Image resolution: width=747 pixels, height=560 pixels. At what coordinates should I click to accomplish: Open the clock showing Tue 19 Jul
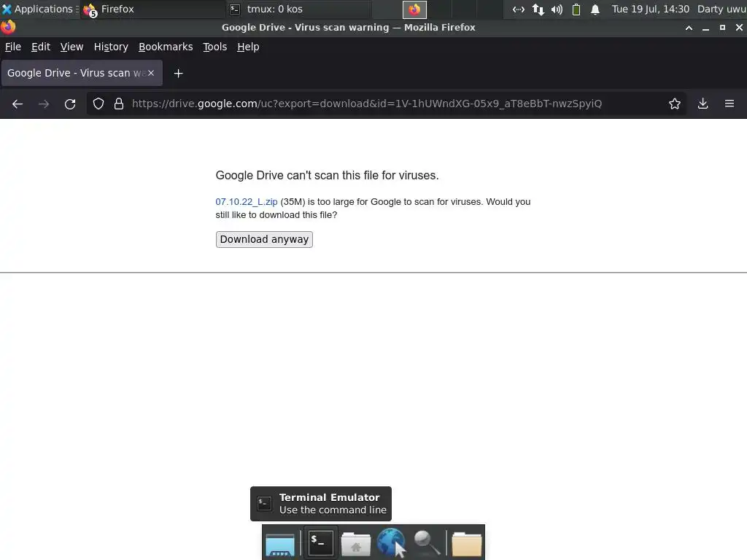pyautogui.click(x=650, y=9)
